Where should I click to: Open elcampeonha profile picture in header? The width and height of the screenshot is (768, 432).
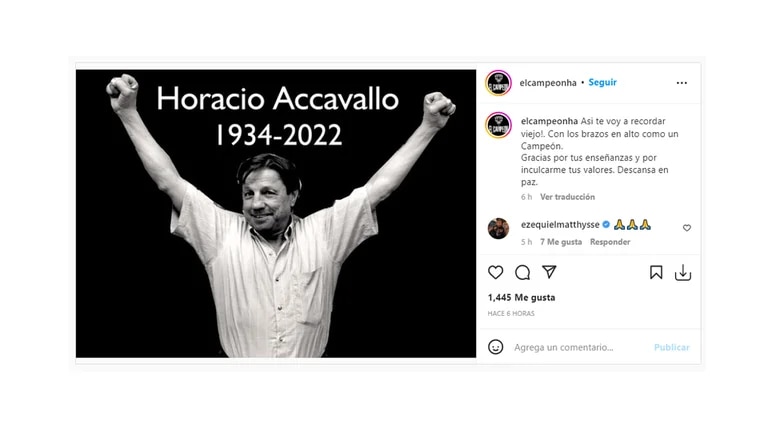pyautogui.click(x=498, y=83)
